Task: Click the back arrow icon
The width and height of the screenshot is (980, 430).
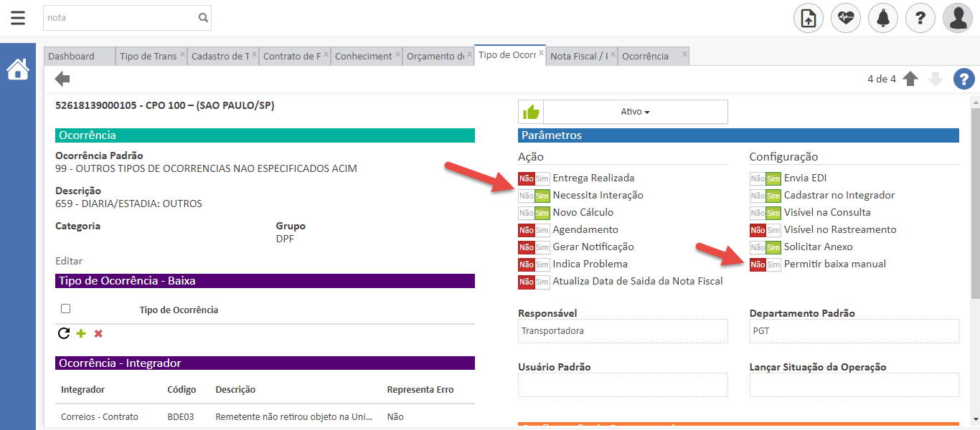Action: pyautogui.click(x=62, y=79)
